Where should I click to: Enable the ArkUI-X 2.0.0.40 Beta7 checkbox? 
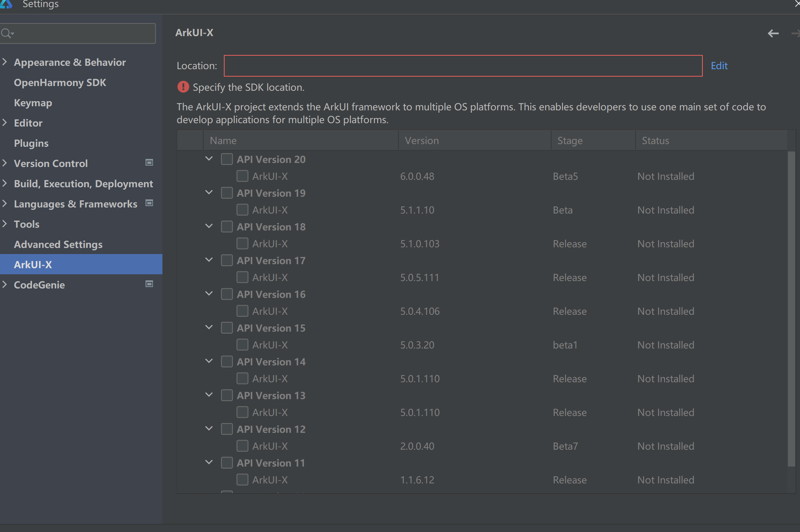(242, 446)
